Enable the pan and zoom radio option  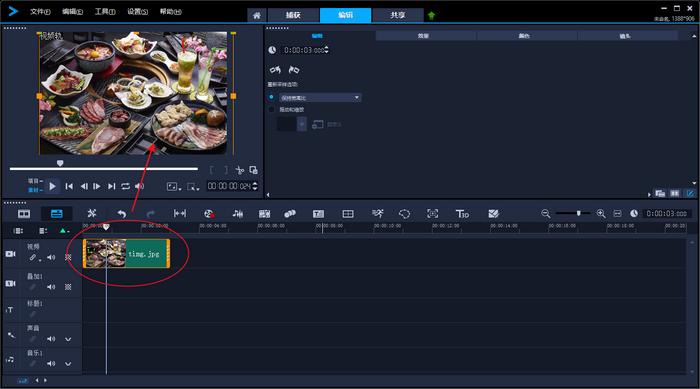(271, 109)
